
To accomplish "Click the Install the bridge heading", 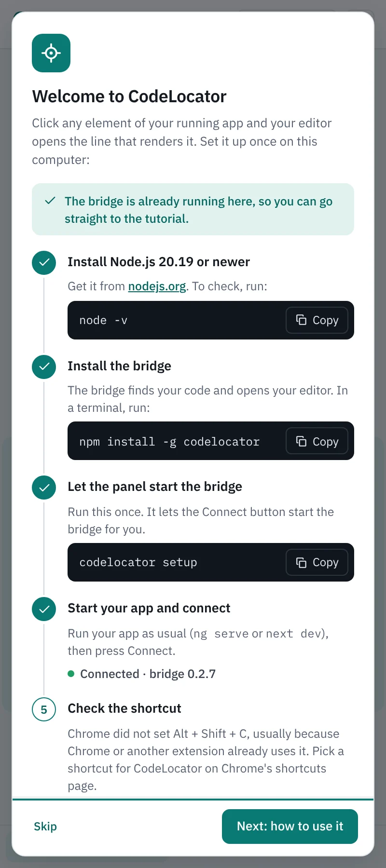I will [119, 366].
